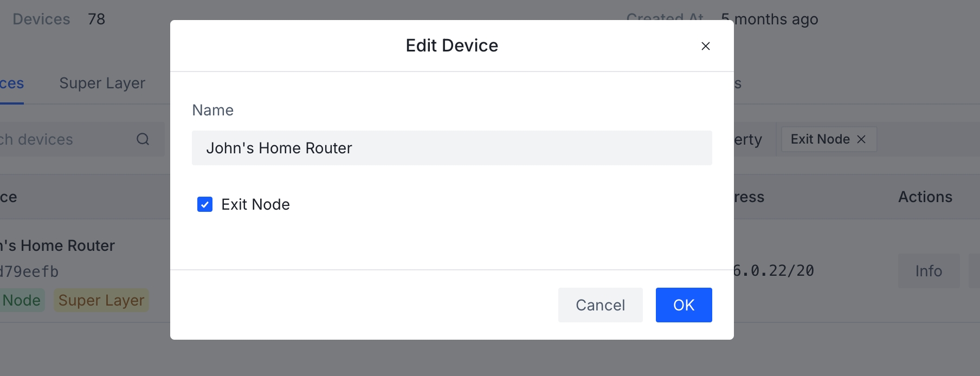Click the Name input field
980x376 pixels.
(452, 148)
